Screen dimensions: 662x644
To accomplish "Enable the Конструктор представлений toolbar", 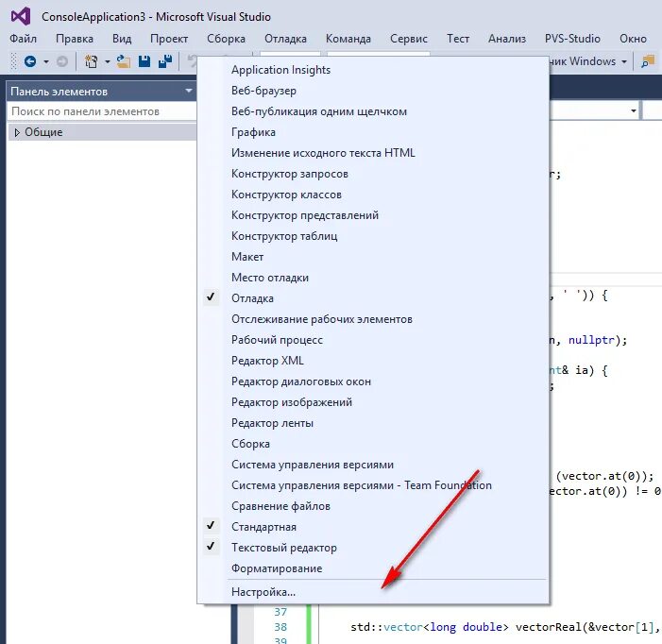I will (374, 215).
